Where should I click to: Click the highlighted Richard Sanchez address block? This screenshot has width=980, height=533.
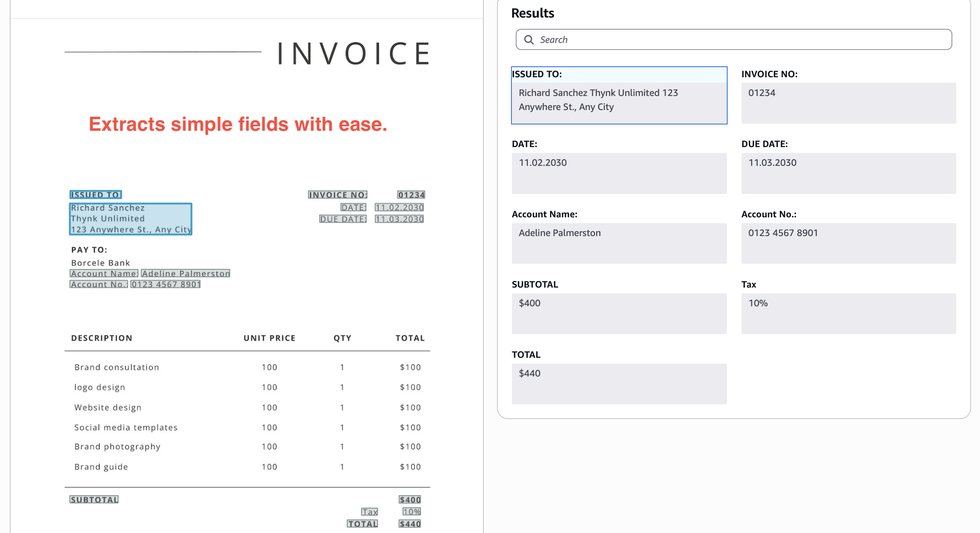coord(130,219)
